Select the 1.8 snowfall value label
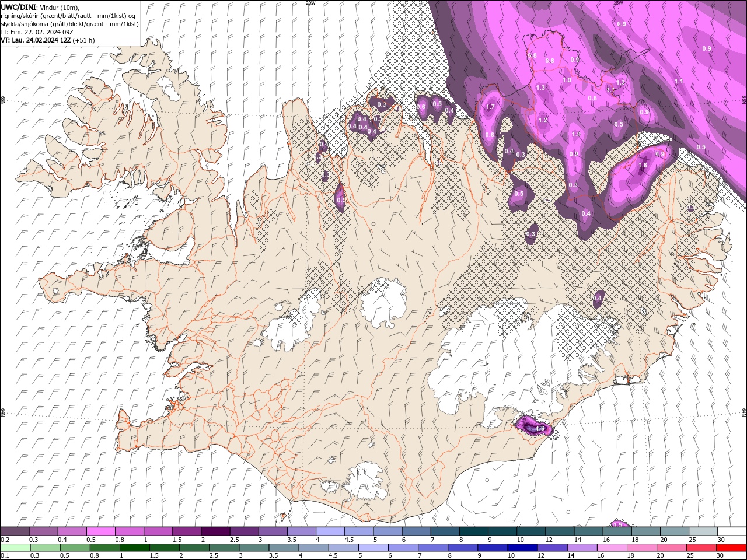Screen dimensions: 747x560 tap(643, 165)
